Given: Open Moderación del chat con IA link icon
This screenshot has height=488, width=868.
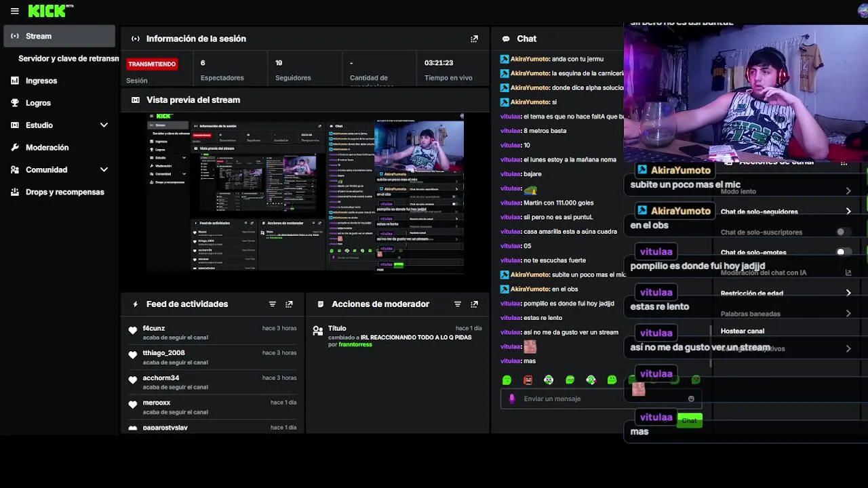Looking at the screenshot, I should click(x=848, y=272).
